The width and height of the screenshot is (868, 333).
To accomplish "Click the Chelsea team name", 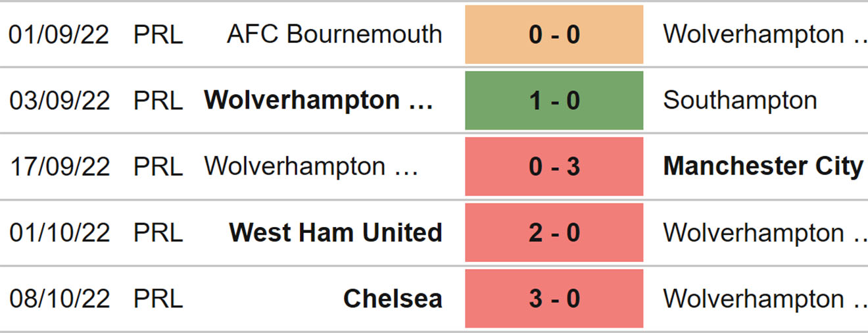I will [x=393, y=299].
